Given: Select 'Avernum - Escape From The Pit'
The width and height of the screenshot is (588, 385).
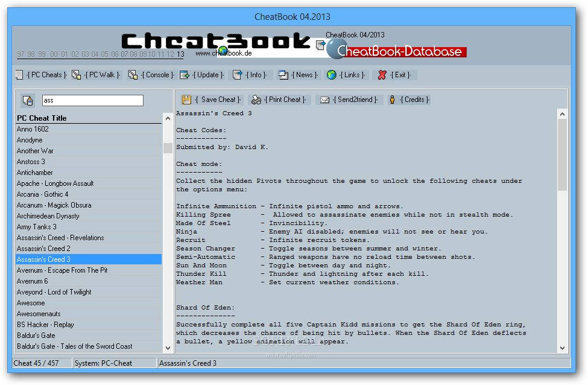Looking at the screenshot, I should coord(89,270).
